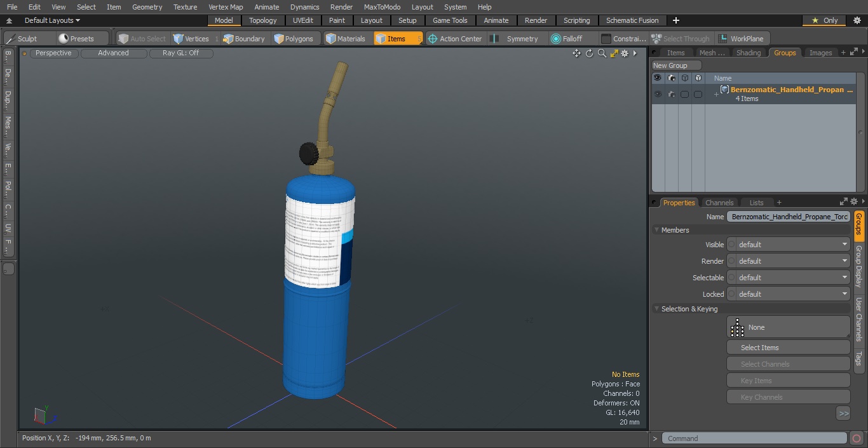Toggle the second cube checkbox in the Bernzomatic row
The image size is (868, 448).
pos(698,94)
